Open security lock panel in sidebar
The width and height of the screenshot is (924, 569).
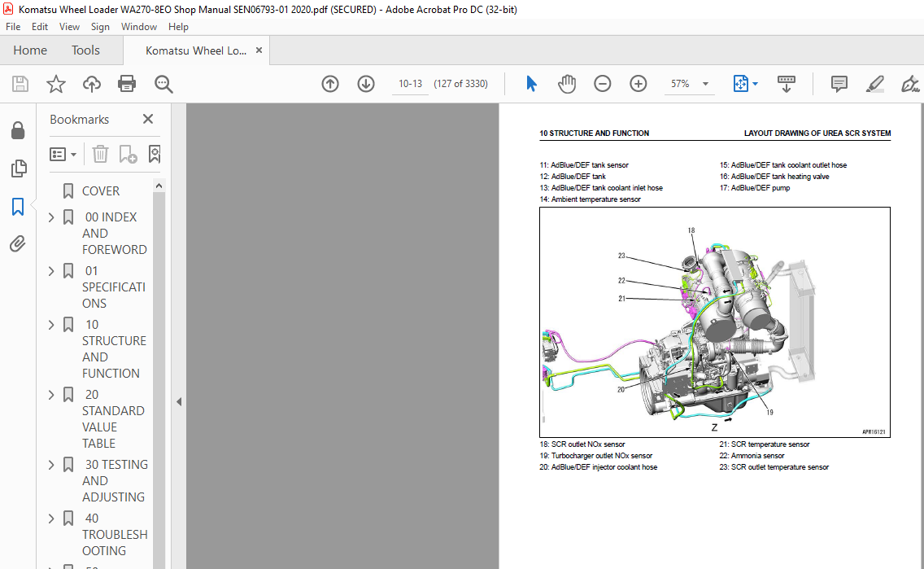18,130
